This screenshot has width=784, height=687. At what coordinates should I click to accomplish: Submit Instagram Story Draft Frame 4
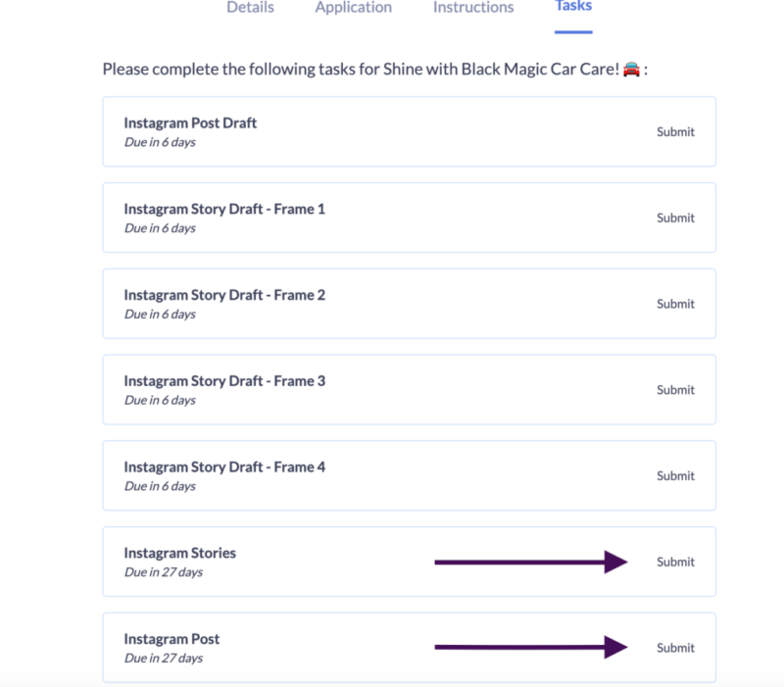click(x=675, y=475)
